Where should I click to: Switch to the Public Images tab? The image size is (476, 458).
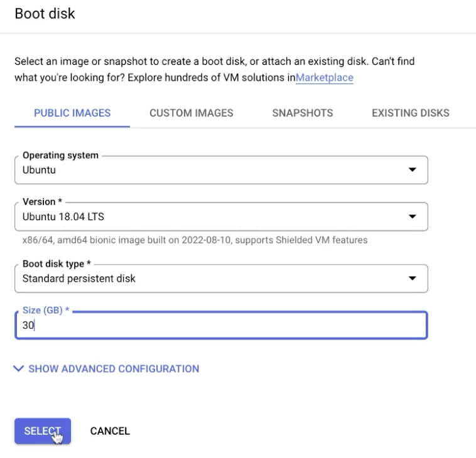pyautogui.click(x=72, y=113)
